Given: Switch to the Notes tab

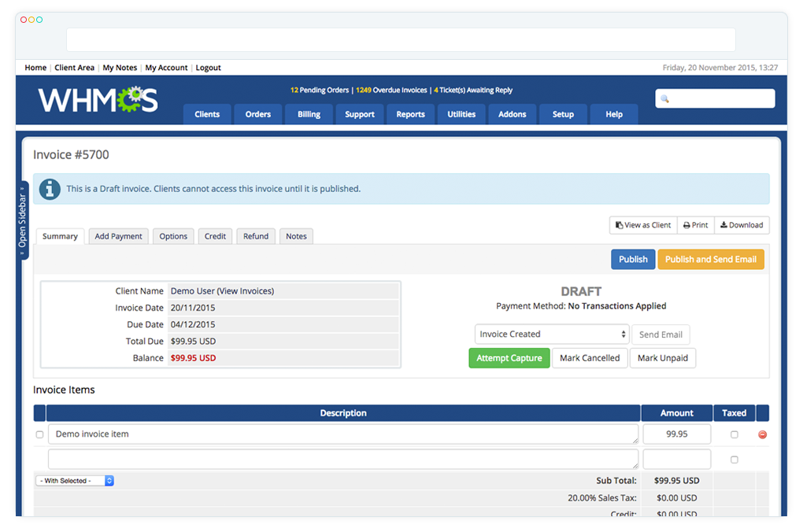Looking at the screenshot, I should (296, 236).
